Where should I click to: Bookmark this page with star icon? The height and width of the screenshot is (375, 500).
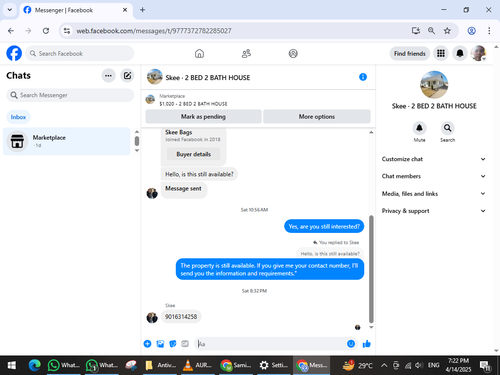447,31
